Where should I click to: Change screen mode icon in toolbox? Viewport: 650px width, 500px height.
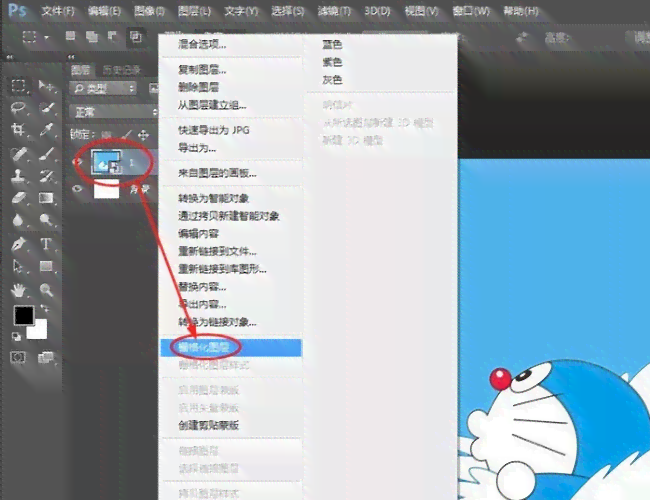click(x=46, y=357)
